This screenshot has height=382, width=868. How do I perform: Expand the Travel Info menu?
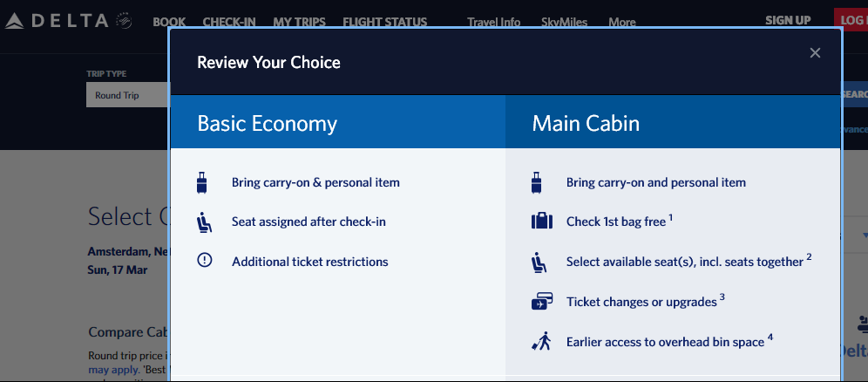coord(493,22)
